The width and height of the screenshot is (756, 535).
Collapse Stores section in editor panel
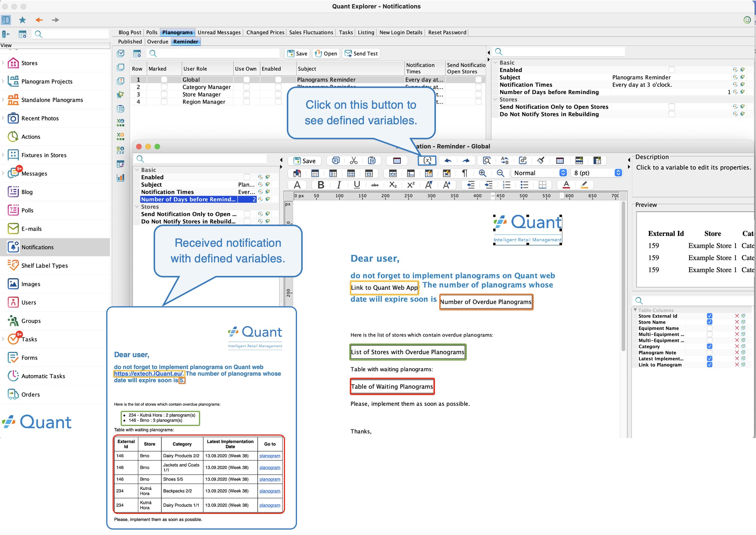pyautogui.click(x=137, y=207)
